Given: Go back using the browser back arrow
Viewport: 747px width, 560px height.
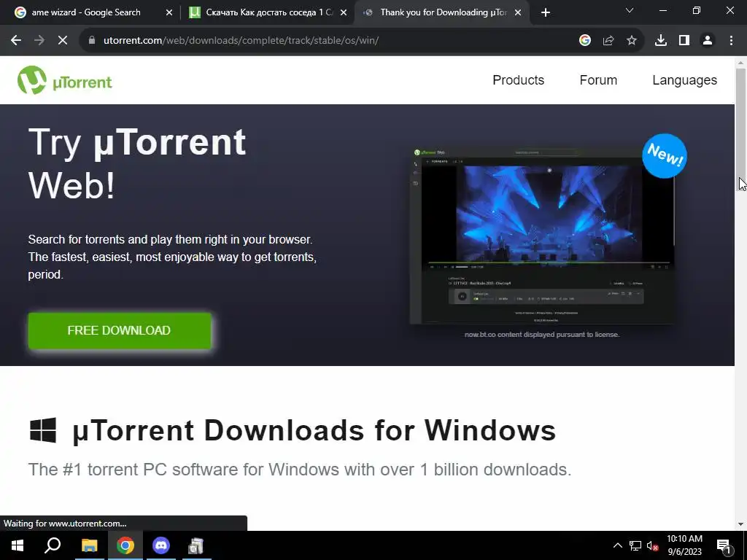Looking at the screenshot, I should point(16,41).
